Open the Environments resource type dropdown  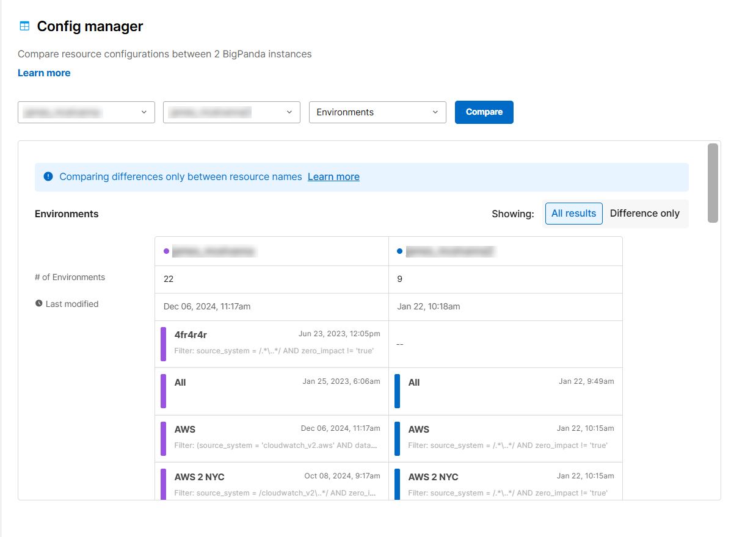pos(377,112)
